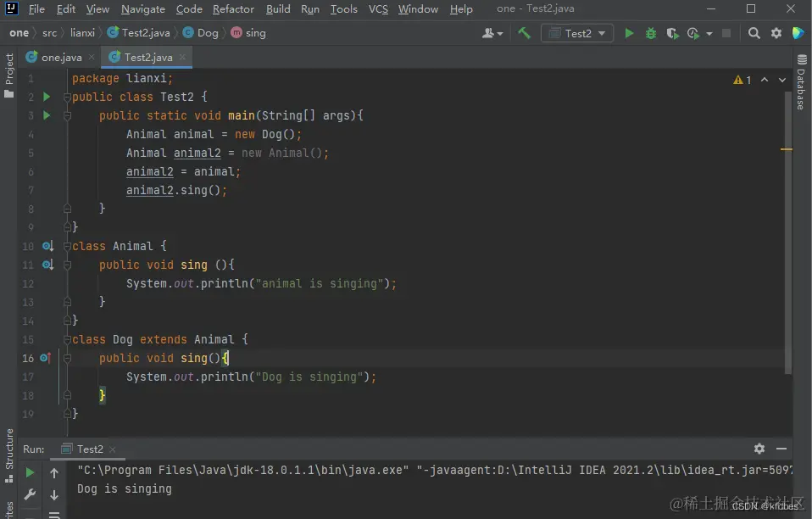The width and height of the screenshot is (812, 519).
Task: Click the 'one' project breadcrumb
Action: pos(19,32)
